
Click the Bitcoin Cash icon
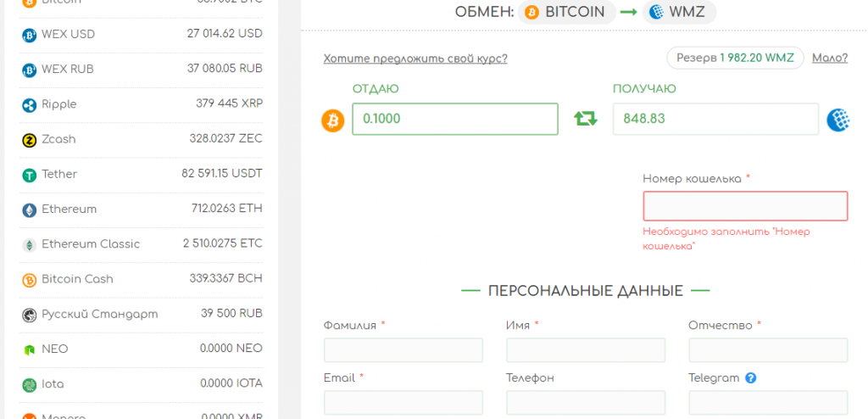[30, 279]
